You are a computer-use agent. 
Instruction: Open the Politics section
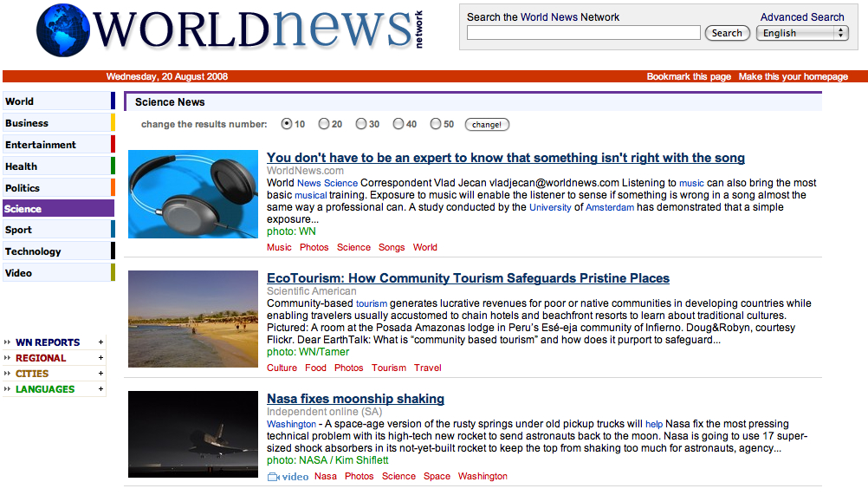pyautogui.click(x=59, y=188)
